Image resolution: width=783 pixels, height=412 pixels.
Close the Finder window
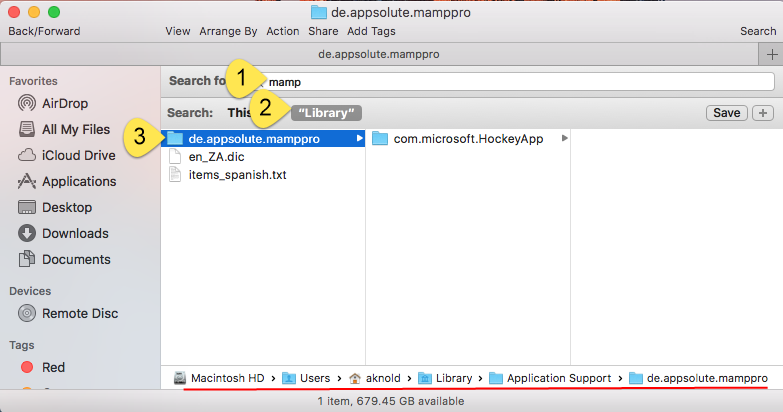coord(14,12)
